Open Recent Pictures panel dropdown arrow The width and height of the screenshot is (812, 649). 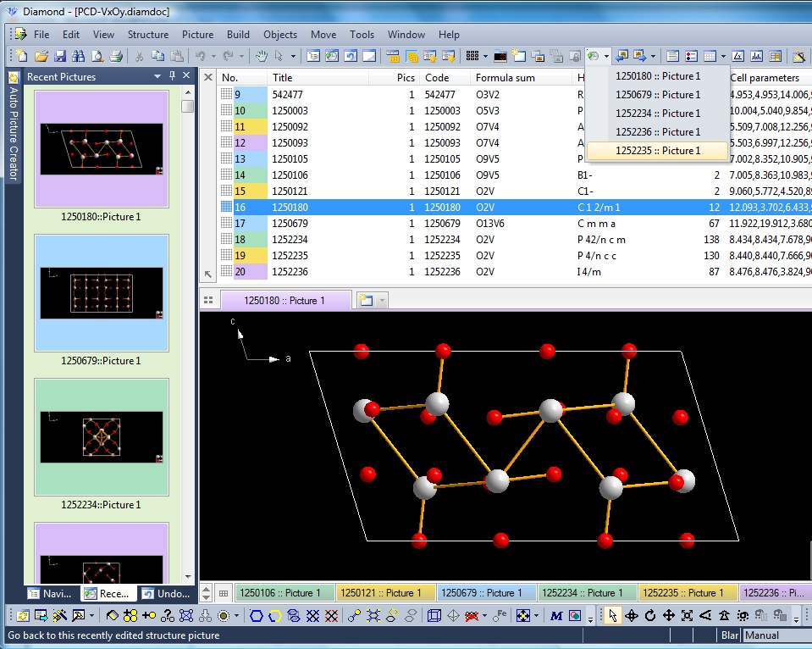[157, 76]
